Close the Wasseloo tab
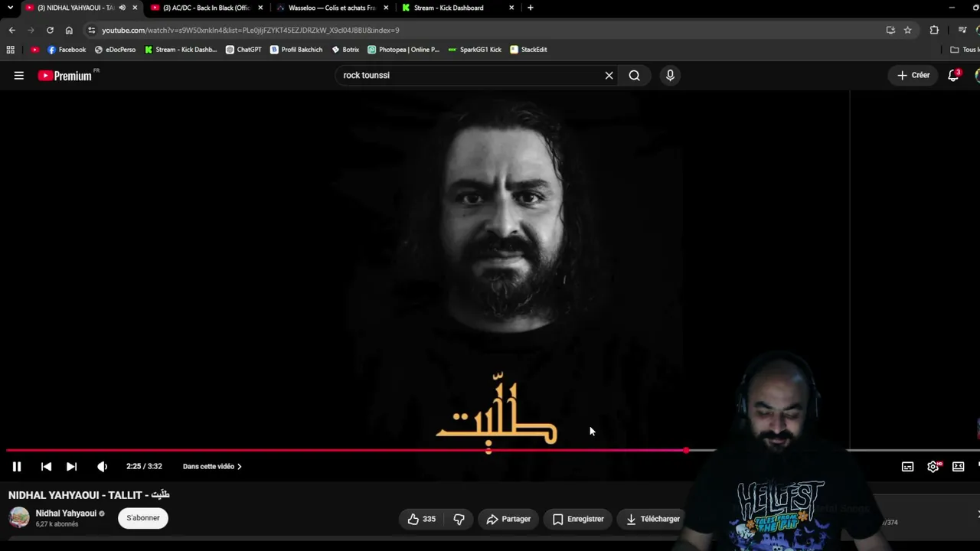Screen dimensions: 980x551 point(386,8)
